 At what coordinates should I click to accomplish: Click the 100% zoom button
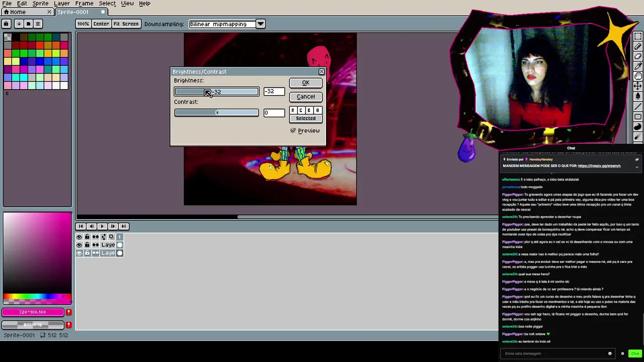click(x=83, y=24)
